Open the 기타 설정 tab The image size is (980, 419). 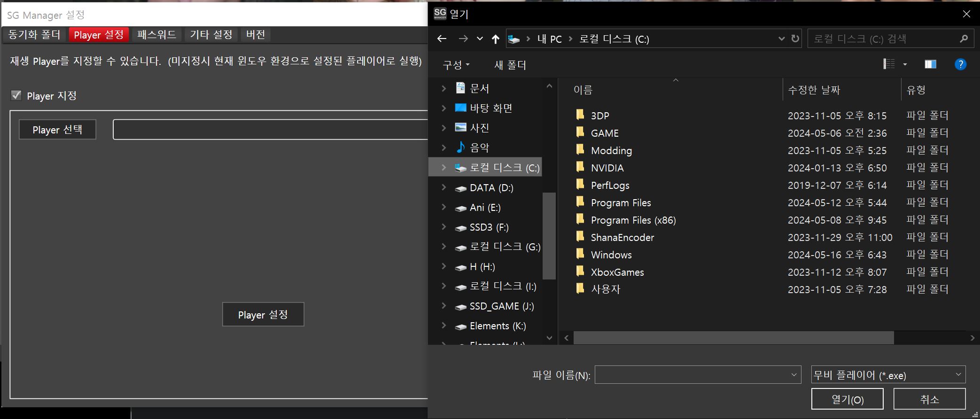coord(211,35)
